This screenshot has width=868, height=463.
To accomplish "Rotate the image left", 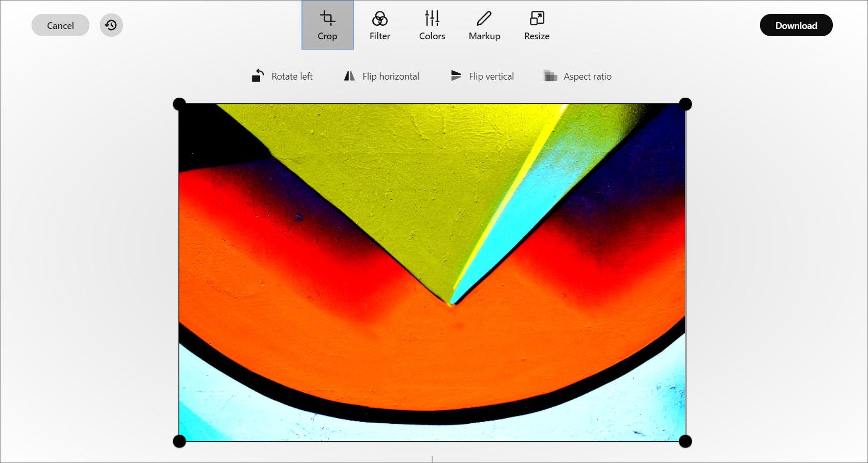I will [282, 76].
